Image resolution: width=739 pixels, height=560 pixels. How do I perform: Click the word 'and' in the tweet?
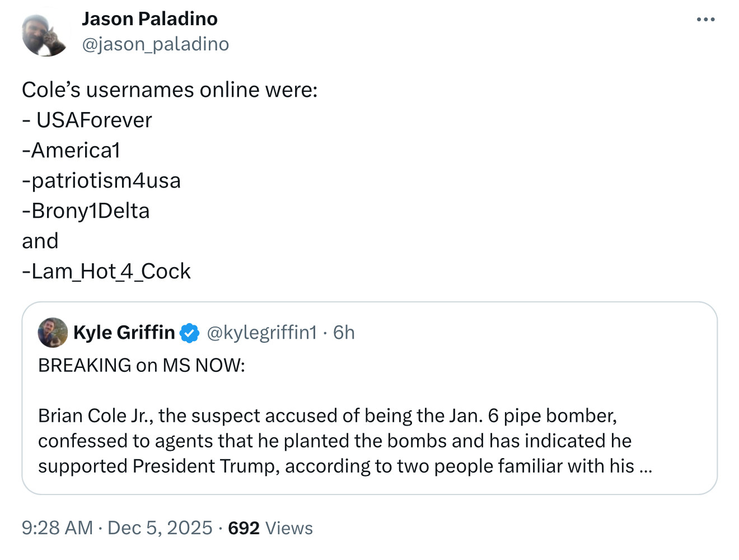(x=40, y=241)
